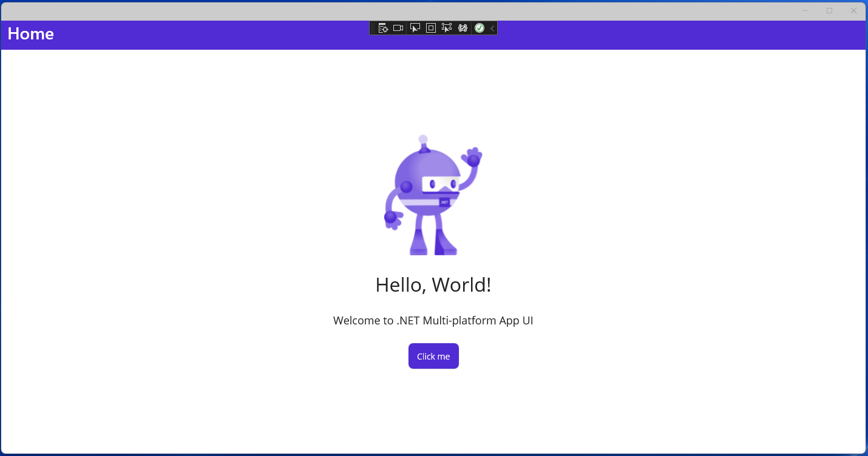Click the "Welcome to .NET Multi-platform App UI" label
The height and width of the screenshot is (456, 868).
click(x=433, y=321)
